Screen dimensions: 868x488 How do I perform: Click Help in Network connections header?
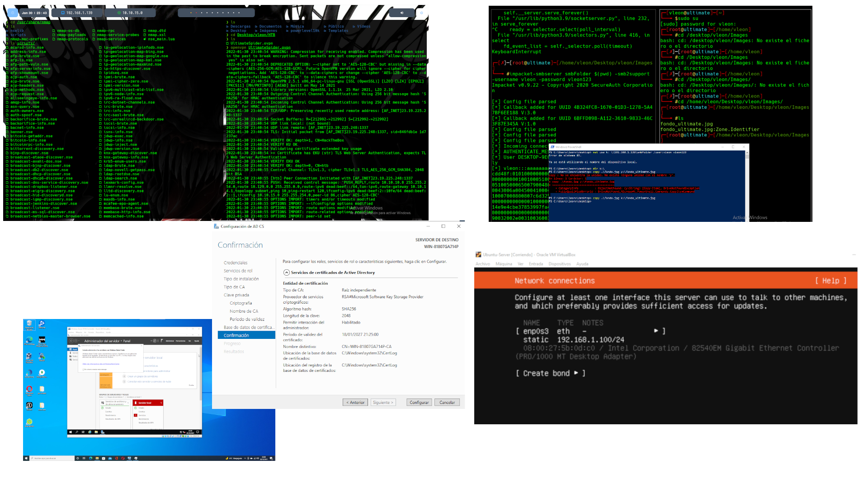830,281
